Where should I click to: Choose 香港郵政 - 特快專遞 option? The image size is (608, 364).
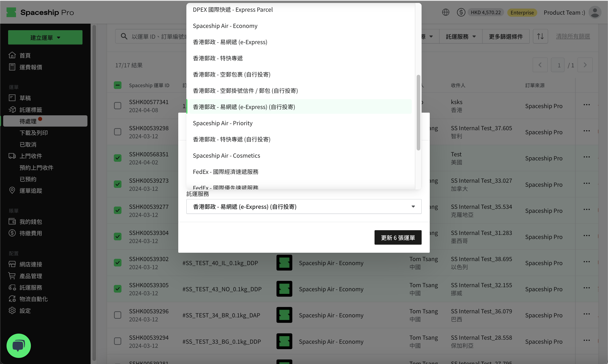301,58
